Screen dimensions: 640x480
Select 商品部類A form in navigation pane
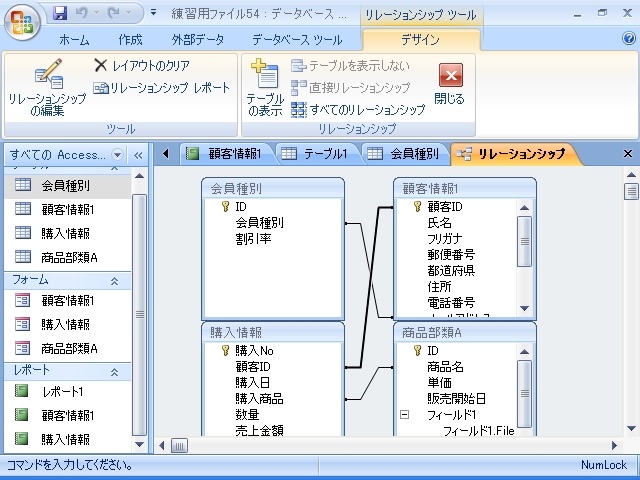[x=69, y=349]
